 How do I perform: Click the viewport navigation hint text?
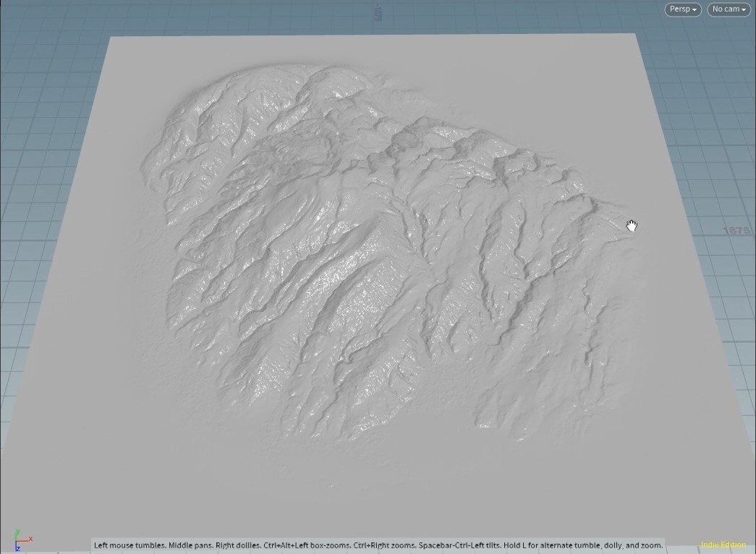click(378, 545)
